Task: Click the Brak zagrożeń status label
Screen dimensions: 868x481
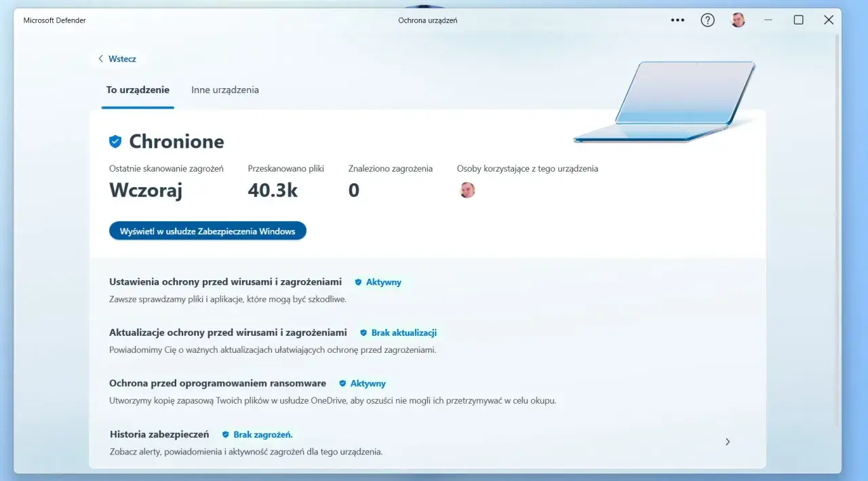Action: (x=263, y=434)
